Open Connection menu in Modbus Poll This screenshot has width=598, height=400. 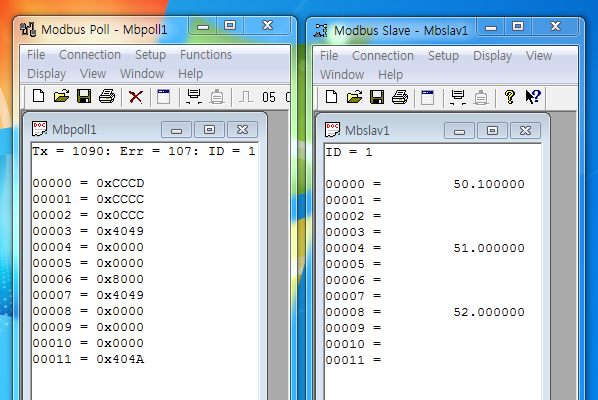tap(90, 55)
